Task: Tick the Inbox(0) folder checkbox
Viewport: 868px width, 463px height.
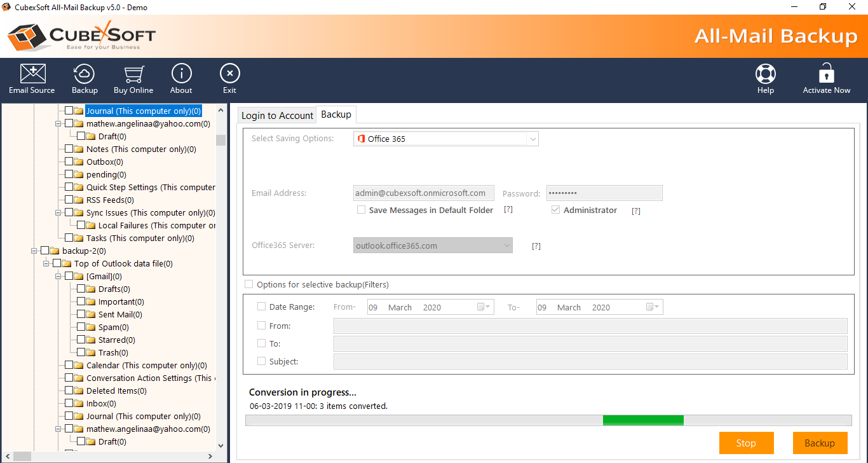Action: (x=69, y=403)
